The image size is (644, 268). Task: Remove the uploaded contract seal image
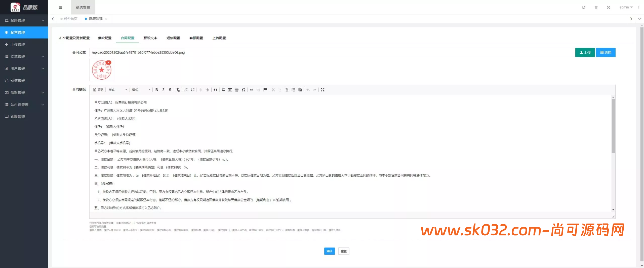(108, 63)
